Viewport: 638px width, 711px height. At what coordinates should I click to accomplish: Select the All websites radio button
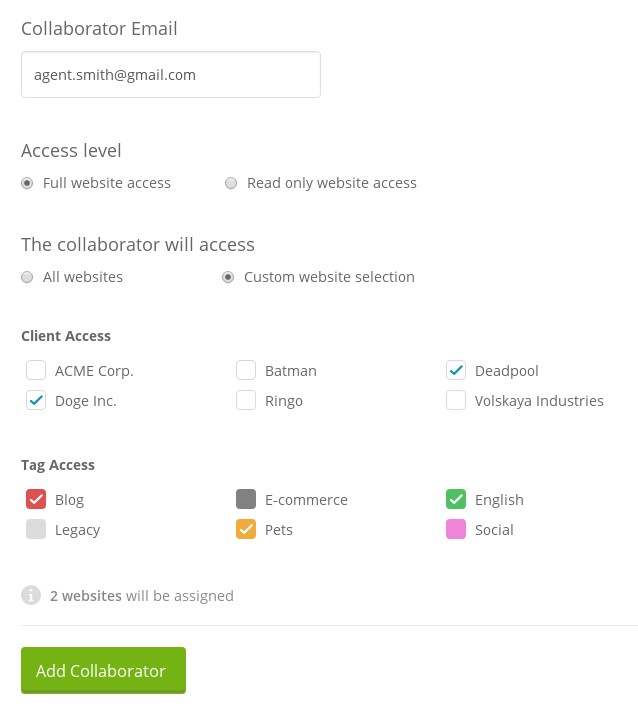pos(27,277)
